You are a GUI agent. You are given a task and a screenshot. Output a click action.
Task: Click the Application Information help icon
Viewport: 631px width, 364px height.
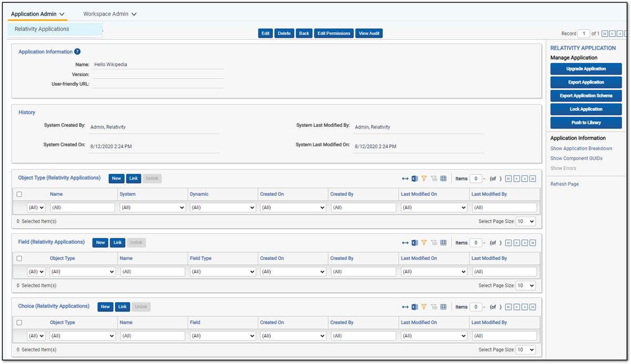[77, 51]
